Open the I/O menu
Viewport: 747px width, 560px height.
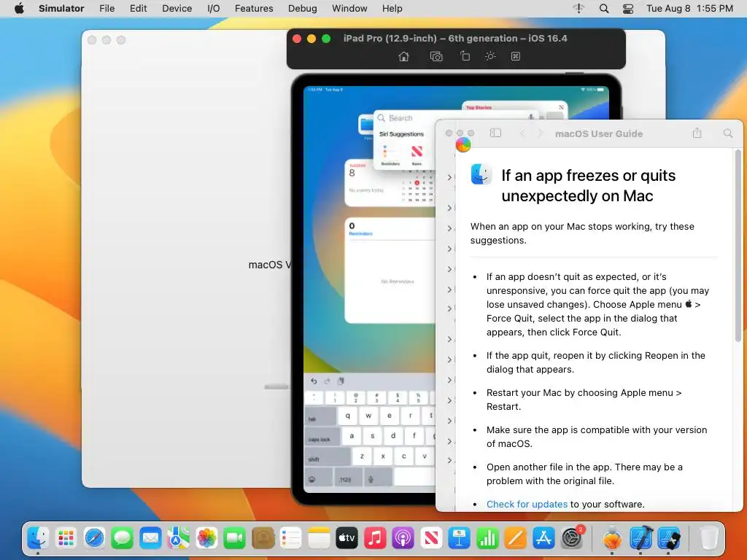214,9
